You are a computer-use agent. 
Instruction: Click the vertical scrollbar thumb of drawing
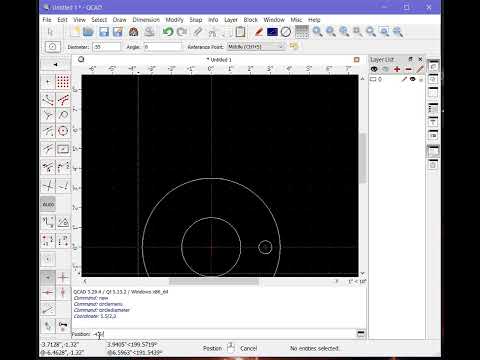coord(363,158)
